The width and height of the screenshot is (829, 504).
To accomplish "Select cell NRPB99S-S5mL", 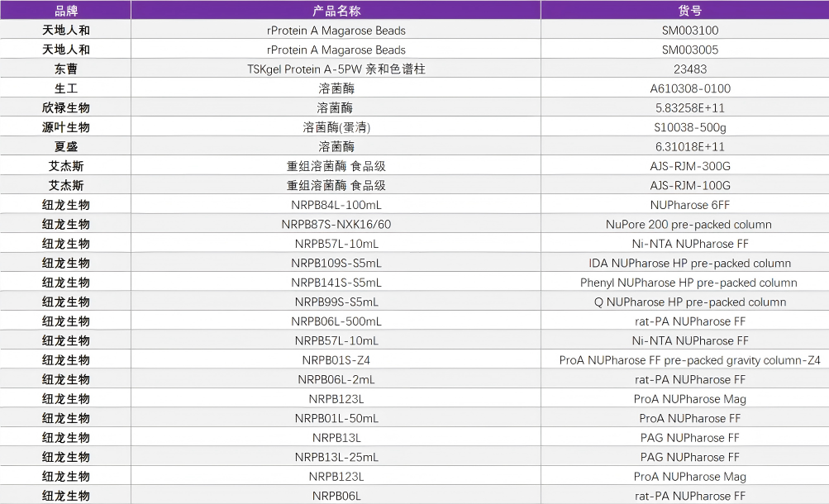I will click(336, 302).
